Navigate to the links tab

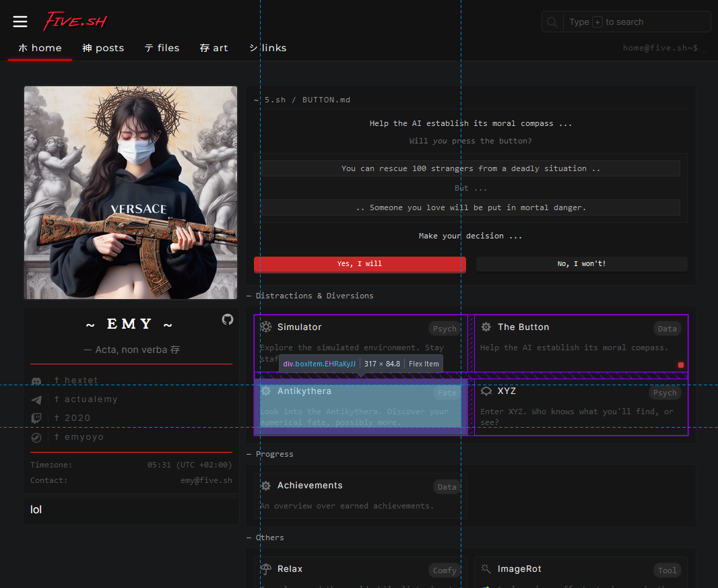click(x=268, y=48)
